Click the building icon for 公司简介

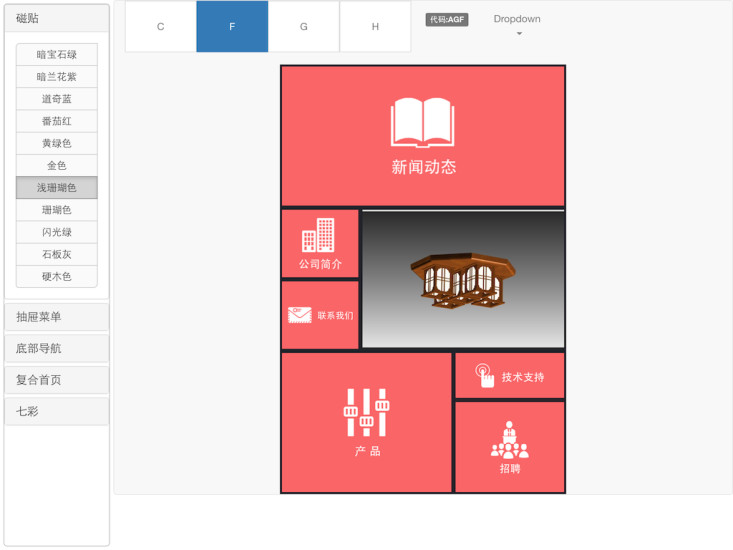tap(318, 235)
